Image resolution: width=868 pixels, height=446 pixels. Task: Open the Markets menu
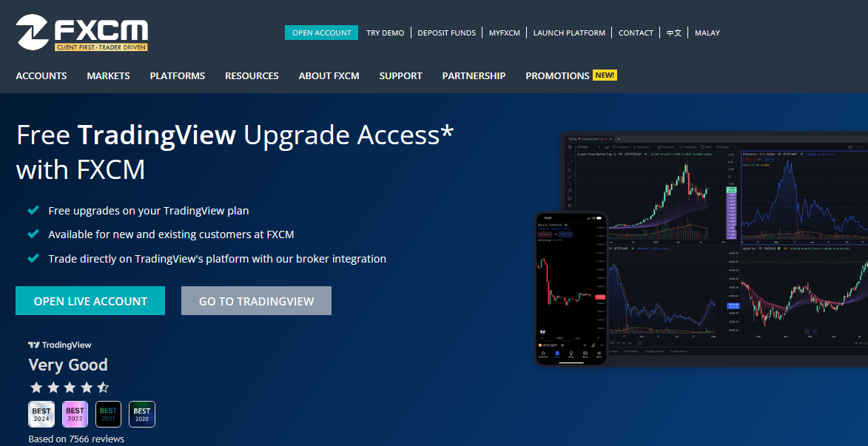109,75
